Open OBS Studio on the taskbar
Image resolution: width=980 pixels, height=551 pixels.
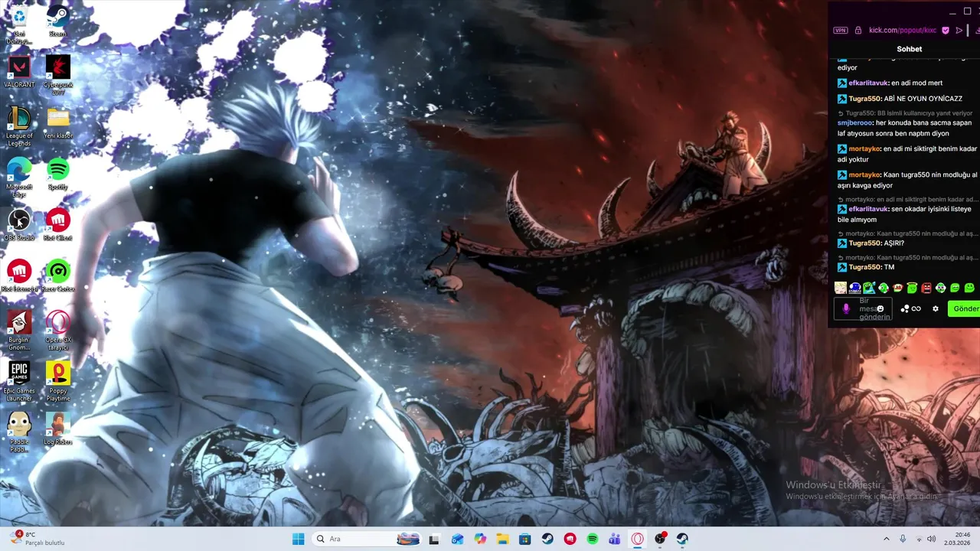click(x=660, y=539)
